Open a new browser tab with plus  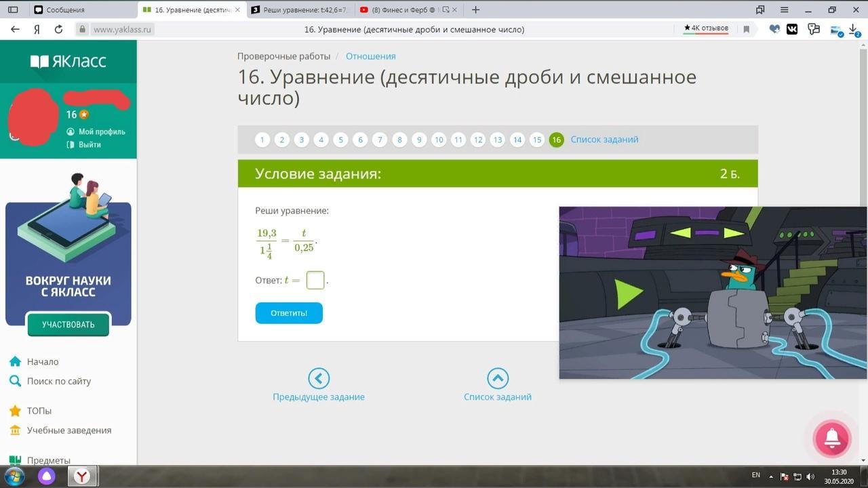475,10
